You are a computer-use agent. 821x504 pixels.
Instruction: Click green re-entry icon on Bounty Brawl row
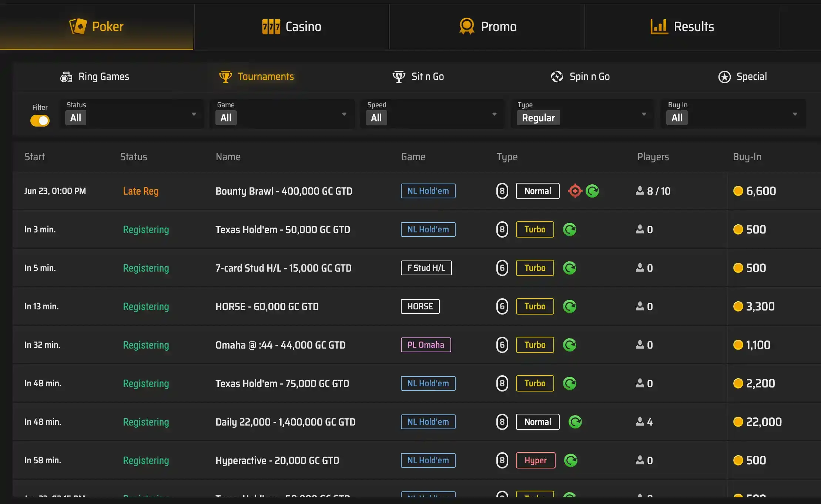tap(592, 191)
